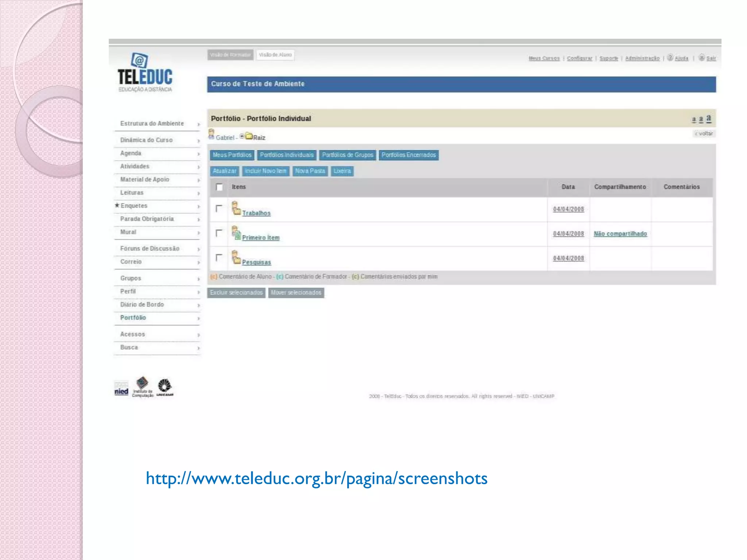Check the Primeiro item row checkbox

tap(219, 233)
